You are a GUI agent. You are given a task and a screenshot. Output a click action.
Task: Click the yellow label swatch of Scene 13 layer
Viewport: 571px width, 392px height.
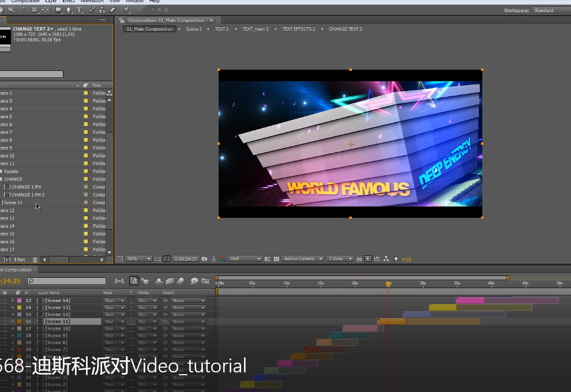(19, 308)
